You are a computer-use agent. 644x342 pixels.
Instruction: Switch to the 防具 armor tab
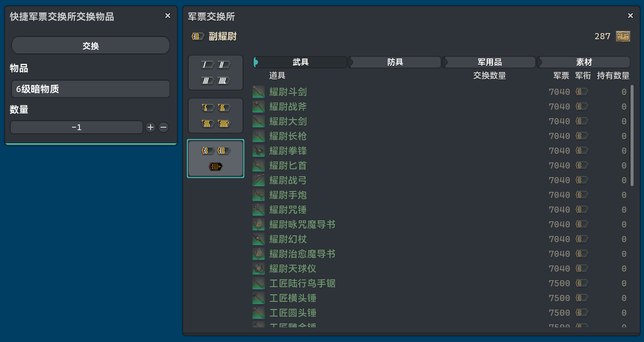(395, 62)
